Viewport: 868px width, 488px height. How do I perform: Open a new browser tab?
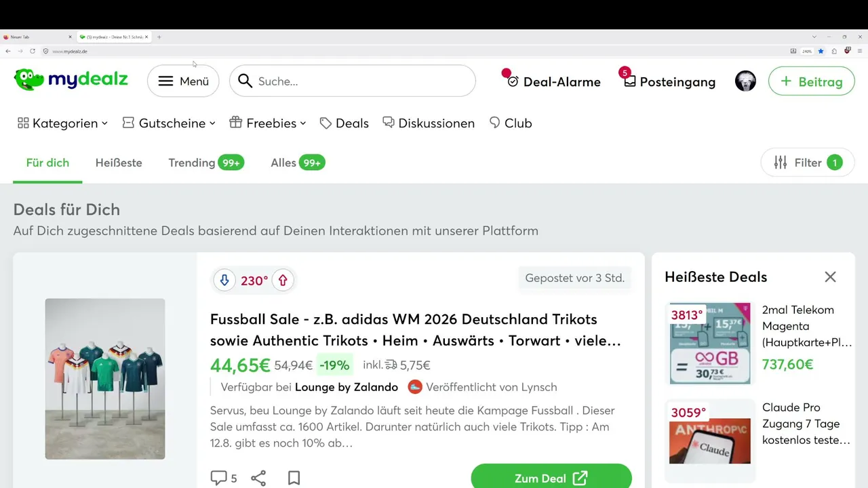click(x=159, y=37)
